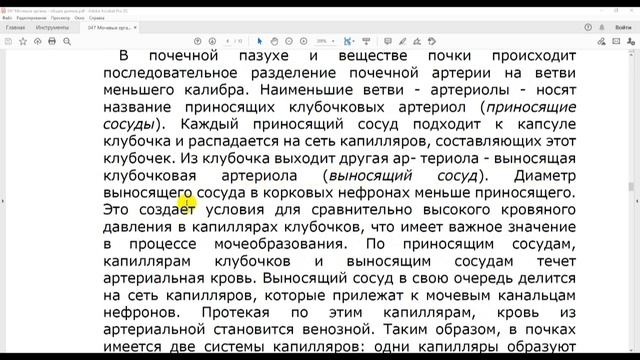640x360 pixels.
Task: Activate the Selection arrow tool
Action: [x=260, y=41]
